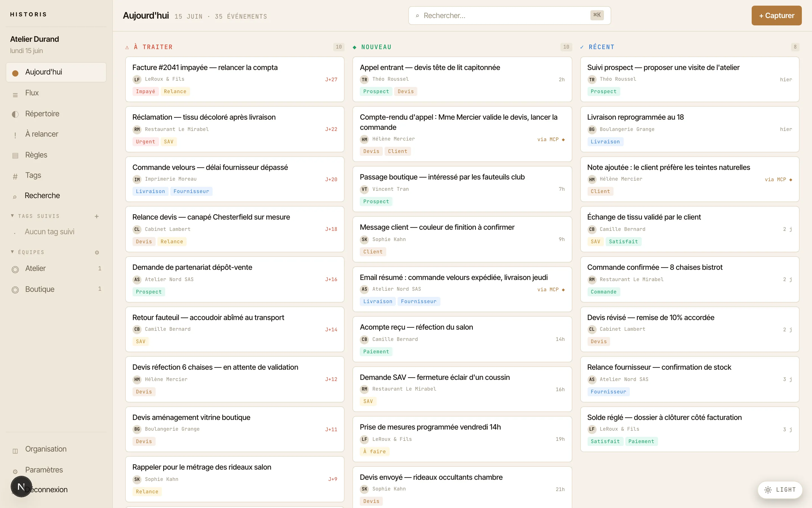Toggle the LIGHT theme switch

pos(780,490)
